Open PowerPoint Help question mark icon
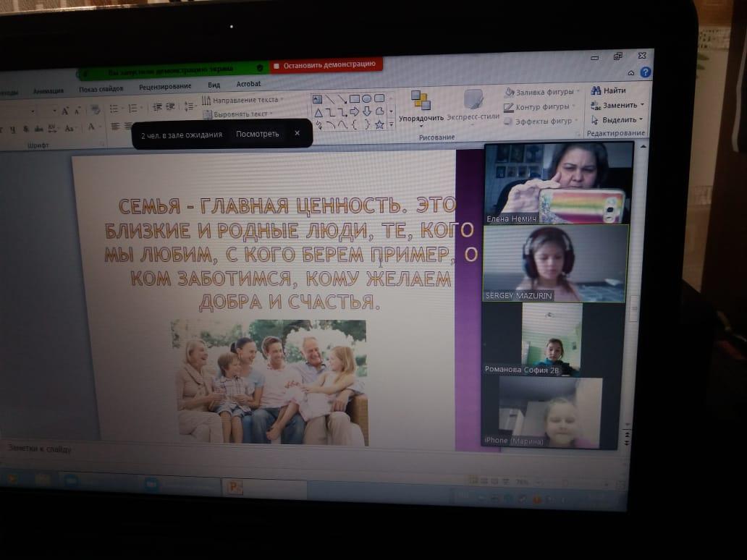Image resolution: width=747 pixels, height=560 pixels. 645,72
